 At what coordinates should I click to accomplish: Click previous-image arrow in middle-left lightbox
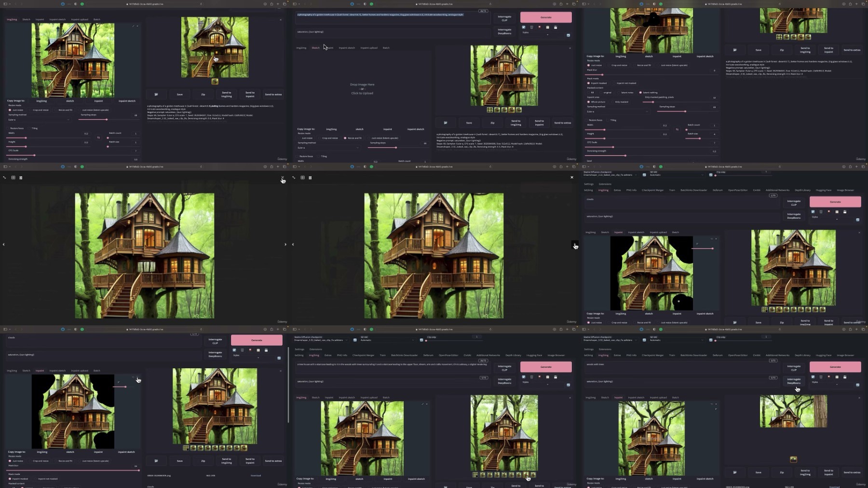(x=4, y=244)
